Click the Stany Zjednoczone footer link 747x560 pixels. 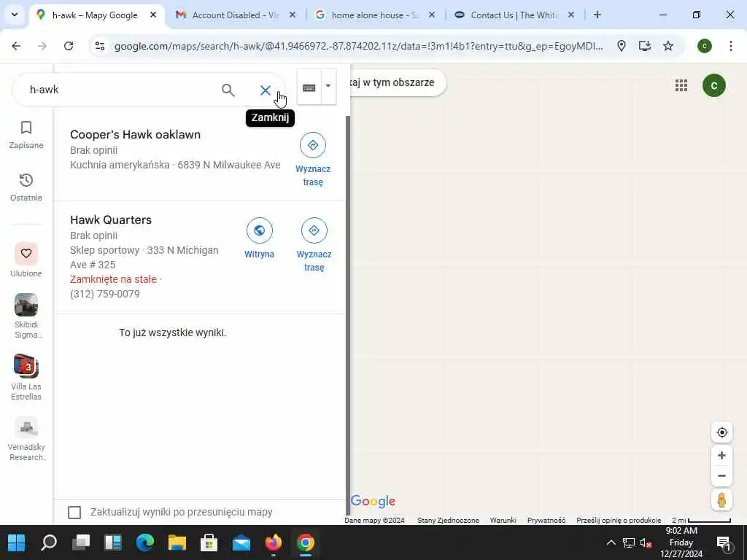448,521
